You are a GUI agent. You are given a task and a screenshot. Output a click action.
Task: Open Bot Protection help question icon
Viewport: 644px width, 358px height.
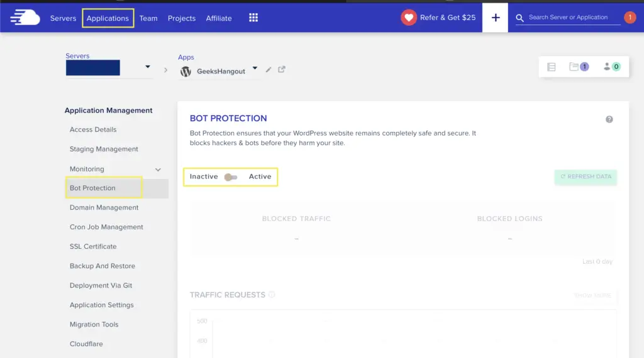[609, 119]
